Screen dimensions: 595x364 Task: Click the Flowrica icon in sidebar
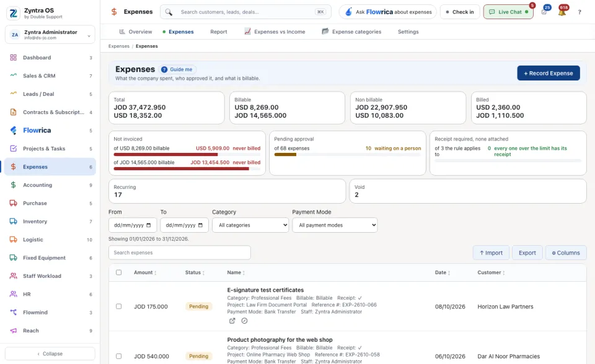coord(13,131)
